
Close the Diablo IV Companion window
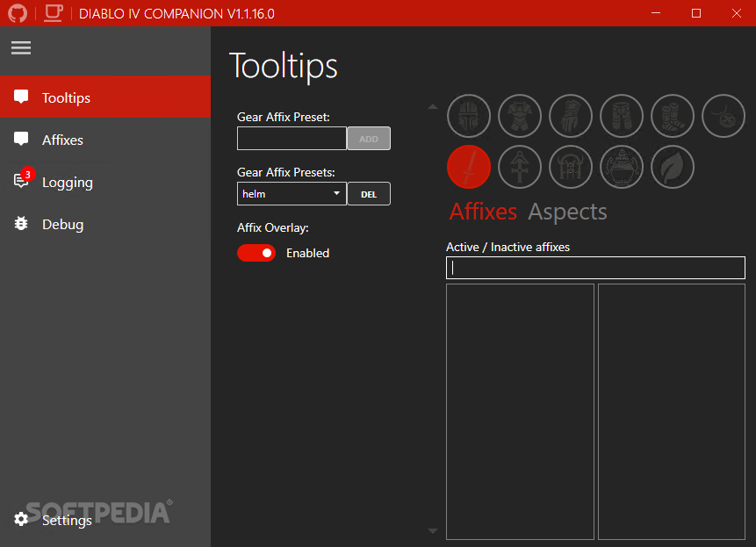(x=736, y=13)
